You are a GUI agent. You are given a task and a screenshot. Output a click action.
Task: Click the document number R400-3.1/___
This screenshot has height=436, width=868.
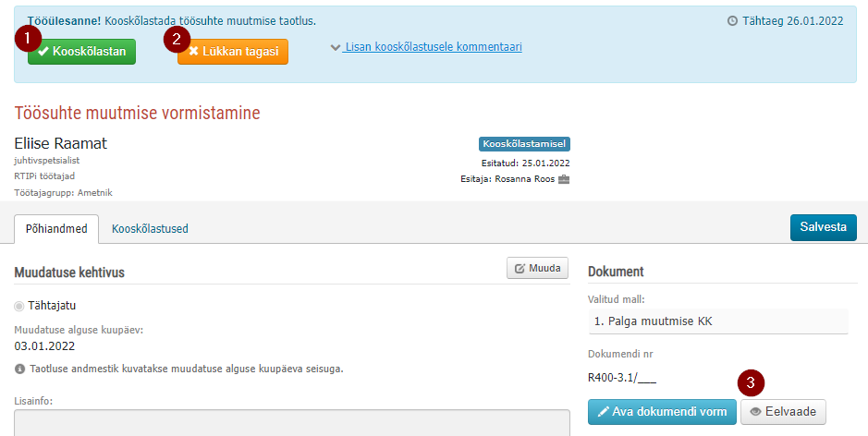point(622,379)
